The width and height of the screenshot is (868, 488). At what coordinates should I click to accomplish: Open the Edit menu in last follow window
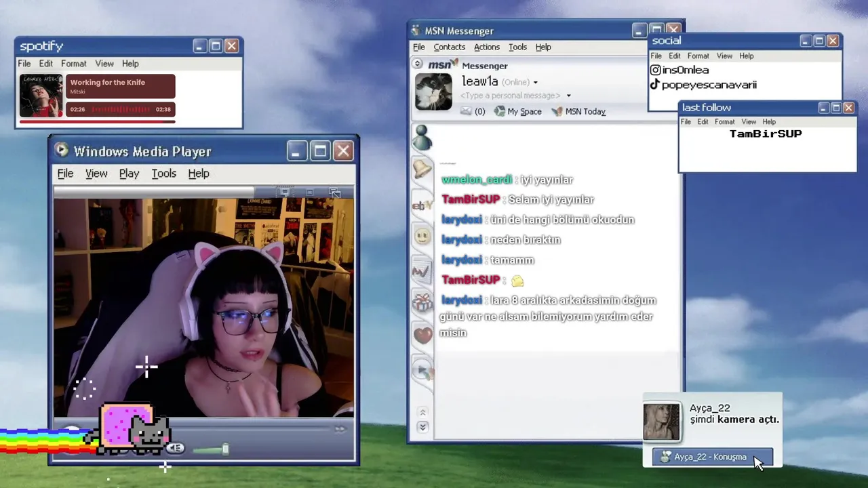pos(703,122)
